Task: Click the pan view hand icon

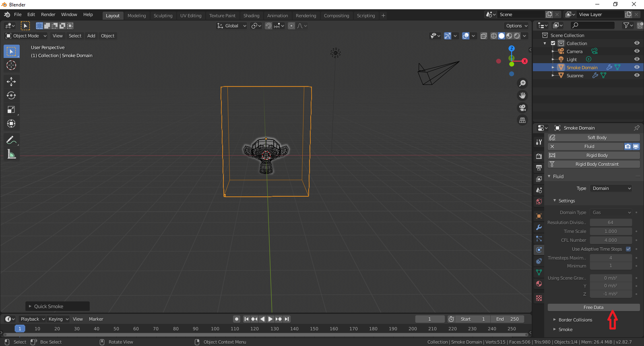Action: point(522,95)
